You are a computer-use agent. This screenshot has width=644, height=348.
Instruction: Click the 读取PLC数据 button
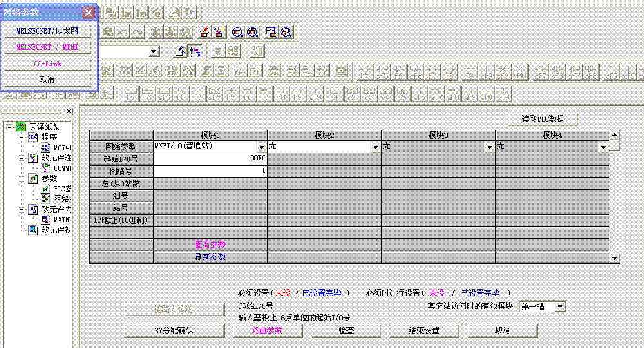tap(543, 119)
